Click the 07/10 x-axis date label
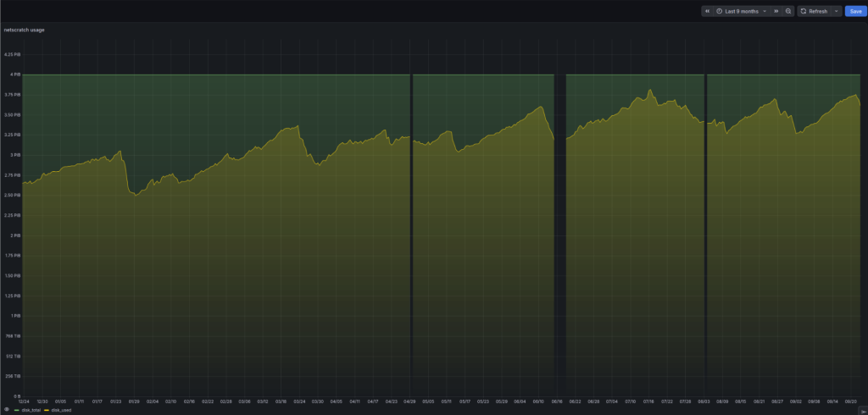The width and height of the screenshot is (868, 415). pos(631,401)
